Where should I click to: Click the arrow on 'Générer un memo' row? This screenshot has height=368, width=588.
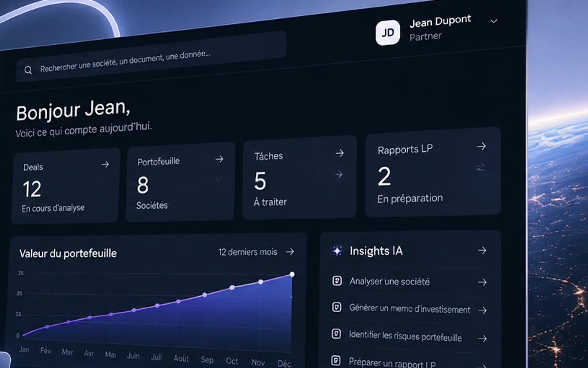pos(482,310)
